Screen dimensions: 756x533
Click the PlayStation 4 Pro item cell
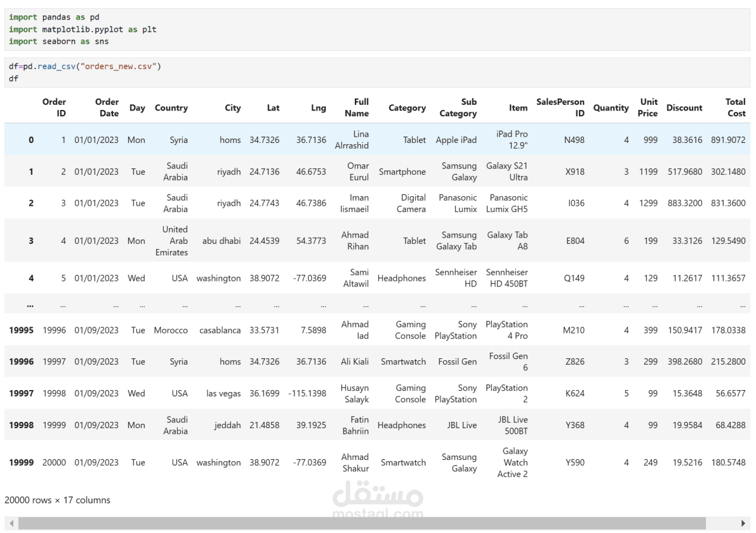click(x=507, y=330)
